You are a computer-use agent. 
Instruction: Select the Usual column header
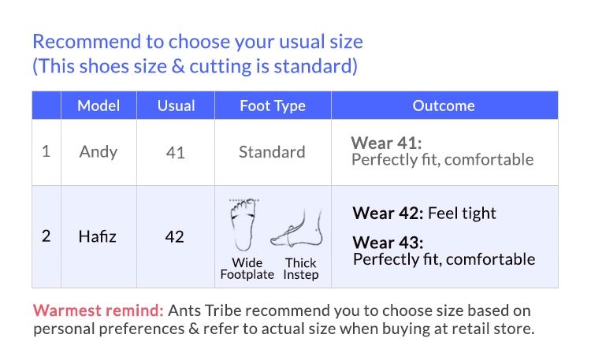176,106
